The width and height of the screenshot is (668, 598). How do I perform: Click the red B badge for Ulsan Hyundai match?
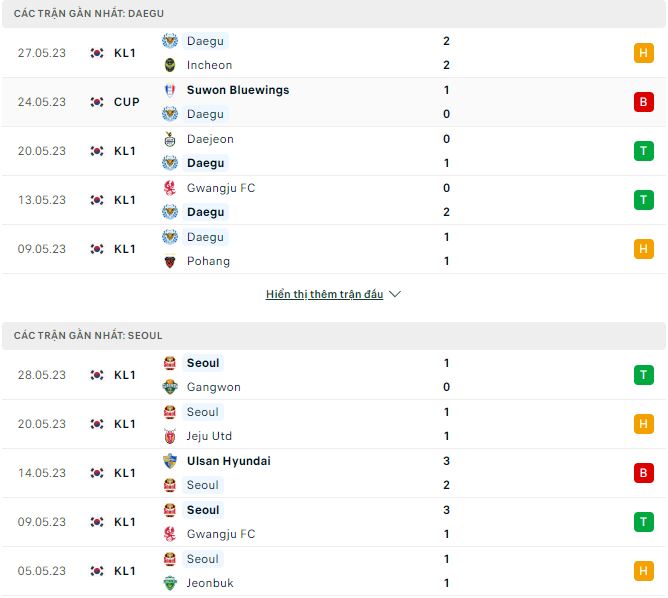pyautogui.click(x=643, y=473)
